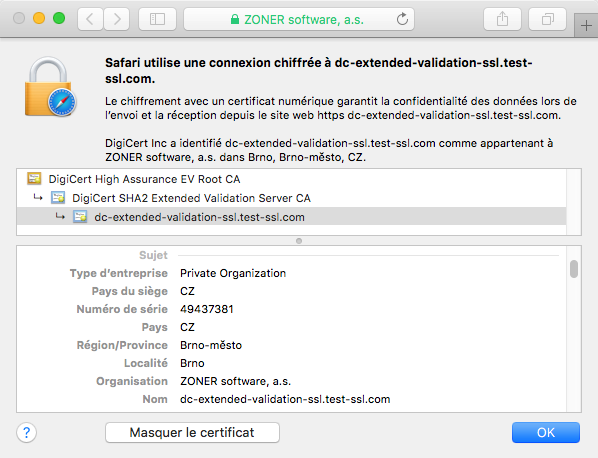
Task: Click the Pays du siège value CZ
Action: [x=187, y=291]
